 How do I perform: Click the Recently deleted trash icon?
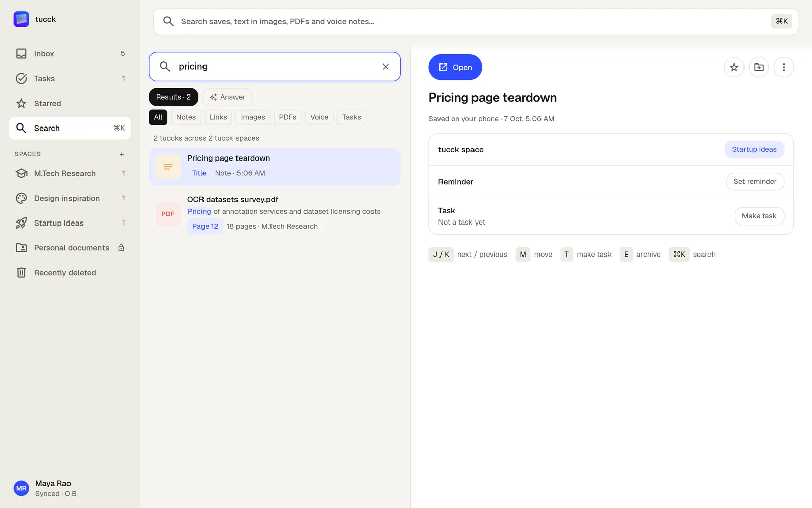click(21, 273)
